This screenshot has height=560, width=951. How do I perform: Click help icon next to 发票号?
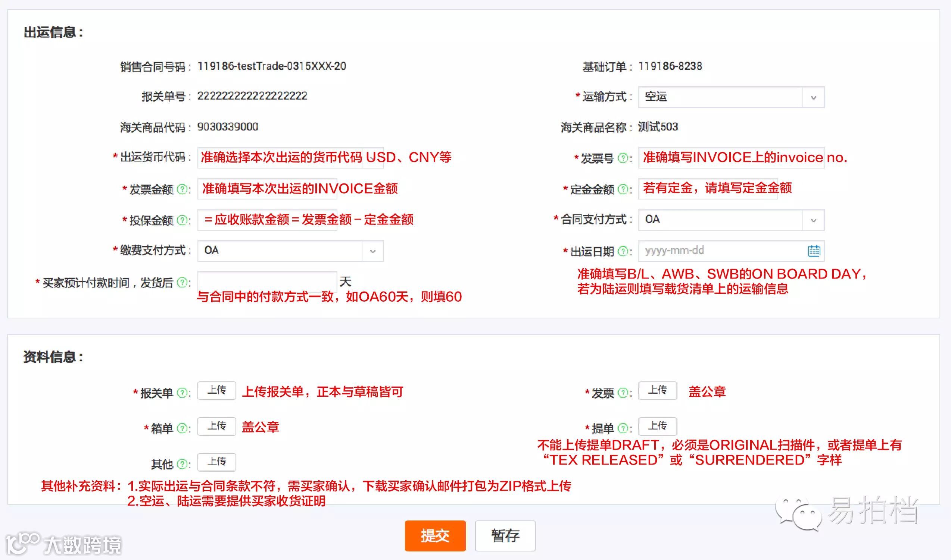623,158
